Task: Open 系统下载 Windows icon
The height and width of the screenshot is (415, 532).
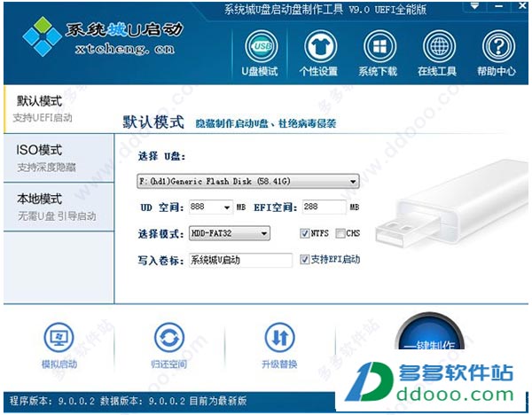Action: (x=379, y=46)
